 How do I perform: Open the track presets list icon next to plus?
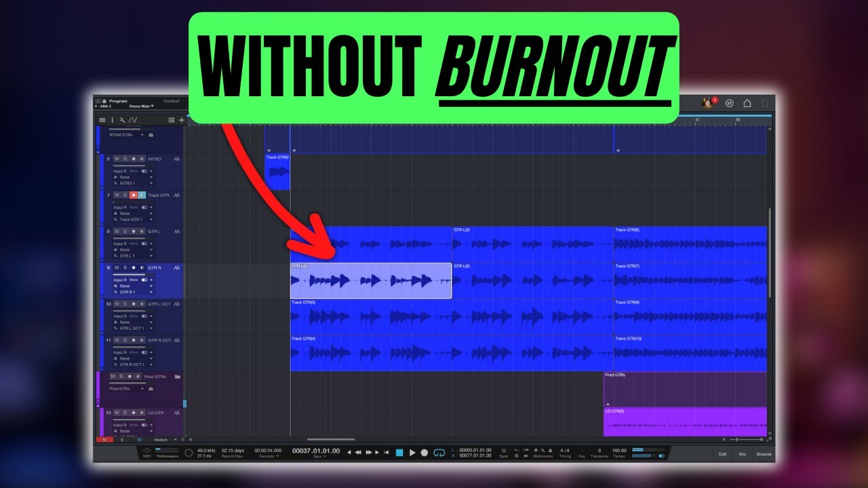coord(172,120)
